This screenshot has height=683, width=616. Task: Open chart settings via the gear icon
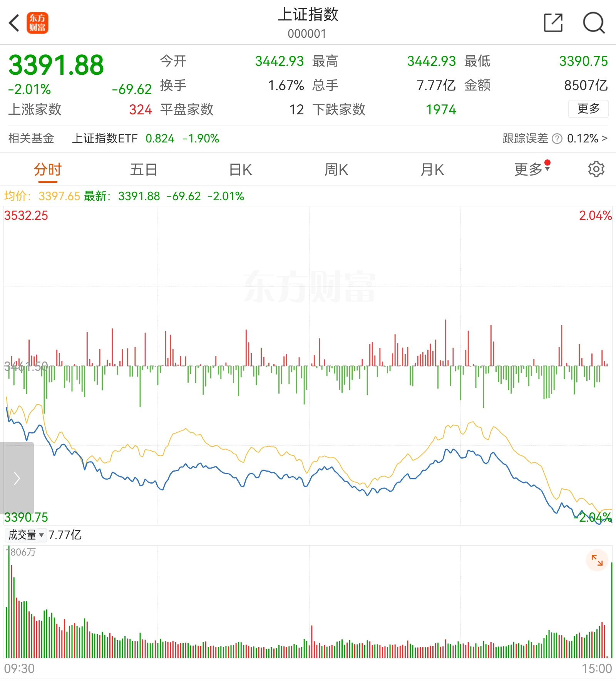click(596, 169)
